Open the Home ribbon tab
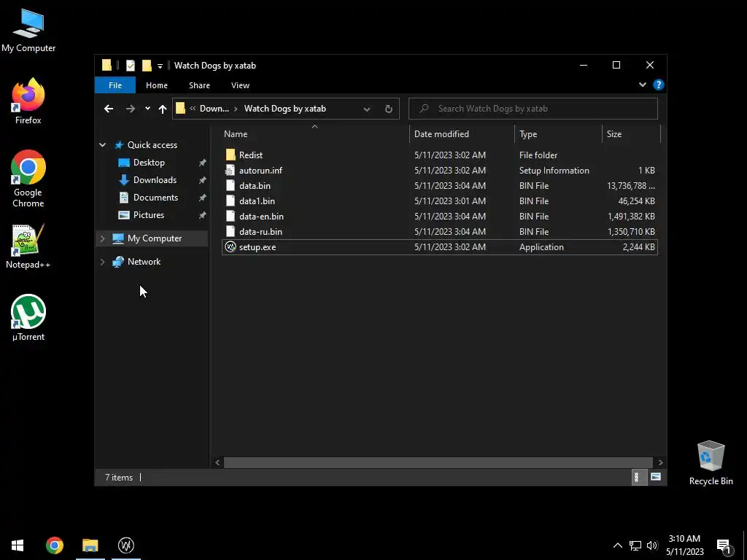747x560 pixels. click(157, 85)
